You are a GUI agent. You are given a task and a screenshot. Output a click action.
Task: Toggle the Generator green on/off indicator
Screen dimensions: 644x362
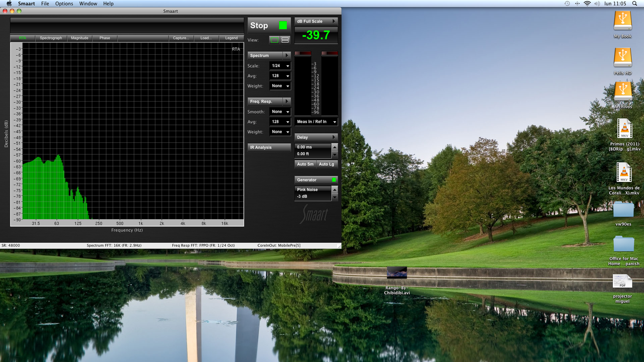334,180
